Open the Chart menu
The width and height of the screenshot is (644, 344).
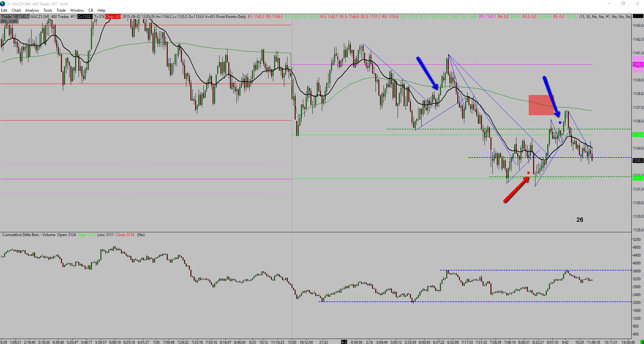click(16, 10)
